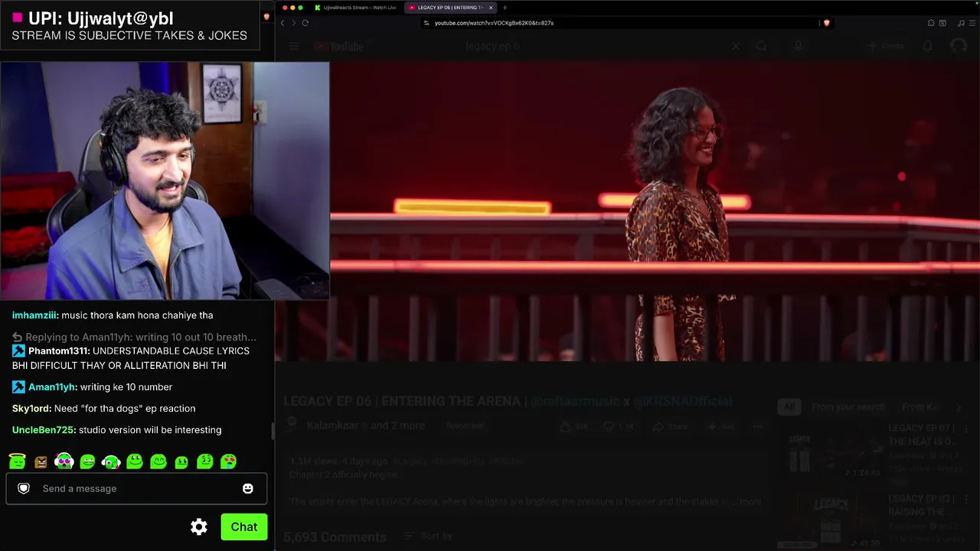Open more actions for the video
This screenshot has height=551, width=980.
click(758, 426)
